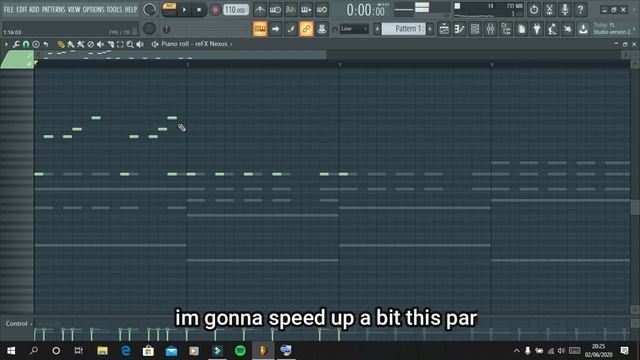640x360 pixels.
Task: Click the 110.000 tempo field
Action: click(236, 10)
